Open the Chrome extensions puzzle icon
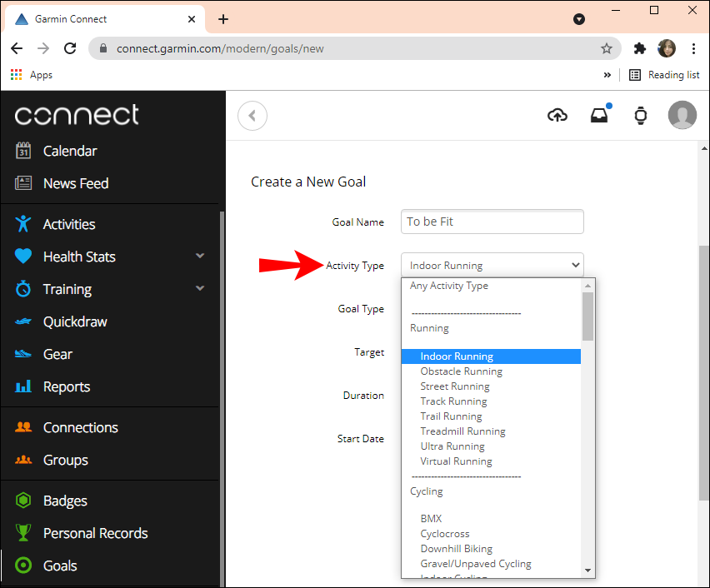This screenshot has width=710, height=588. pos(640,48)
